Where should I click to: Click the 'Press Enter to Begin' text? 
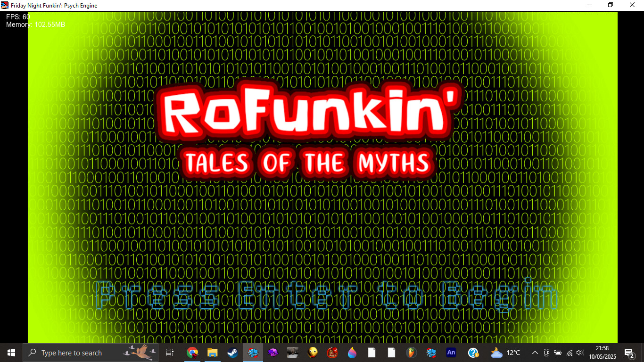[327, 295]
